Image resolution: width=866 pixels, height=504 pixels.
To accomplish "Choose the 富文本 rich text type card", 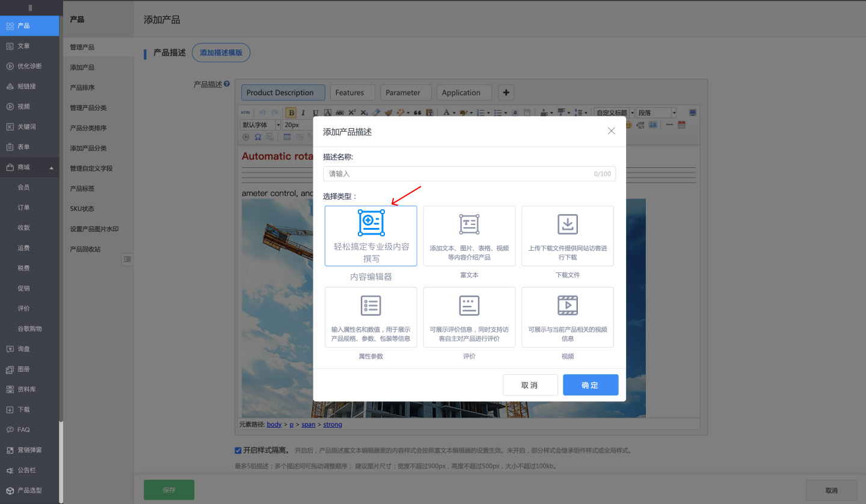I will tap(469, 236).
